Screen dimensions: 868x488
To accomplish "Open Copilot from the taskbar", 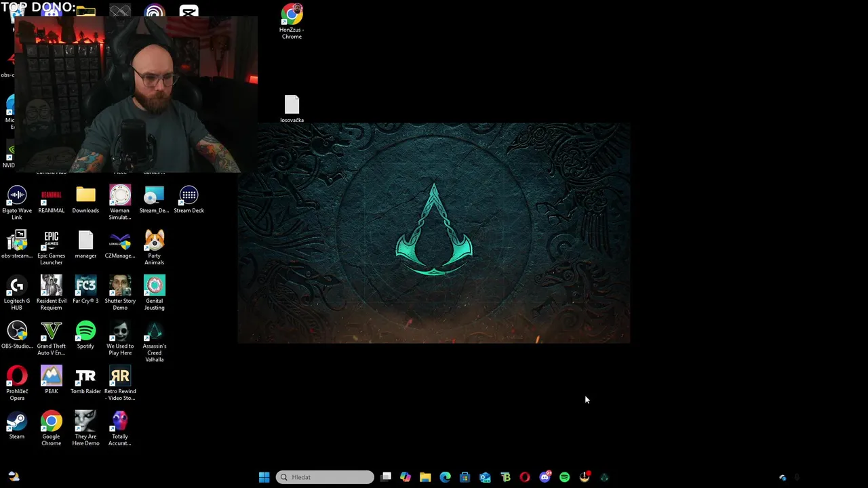I will pos(406,477).
